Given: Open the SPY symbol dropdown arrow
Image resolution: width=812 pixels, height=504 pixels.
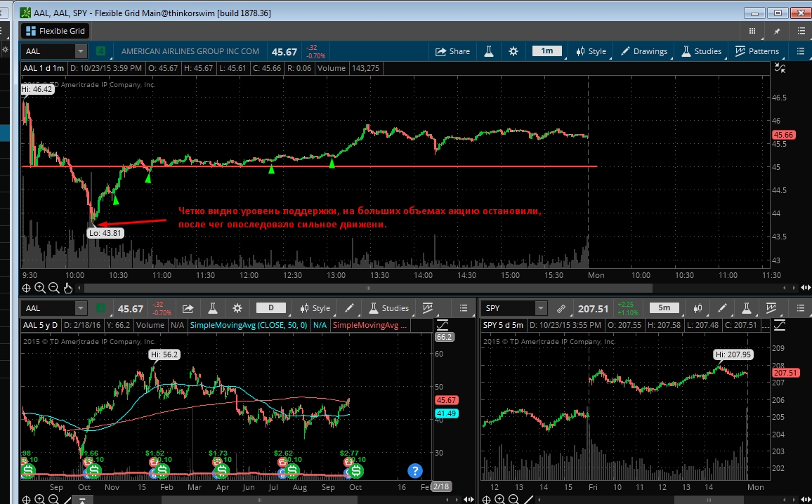Looking at the screenshot, I should click(x=540, y=308).
